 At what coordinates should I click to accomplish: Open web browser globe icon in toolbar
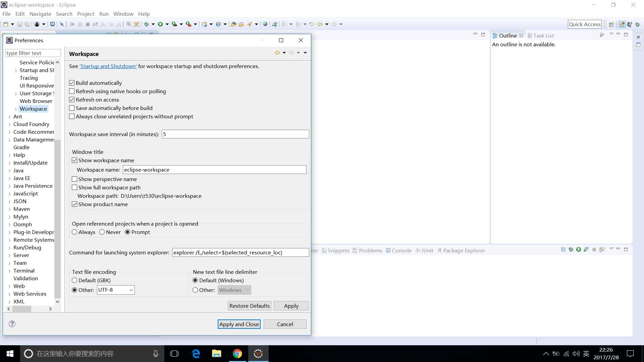pyautogui.click(x=265, y=24)
